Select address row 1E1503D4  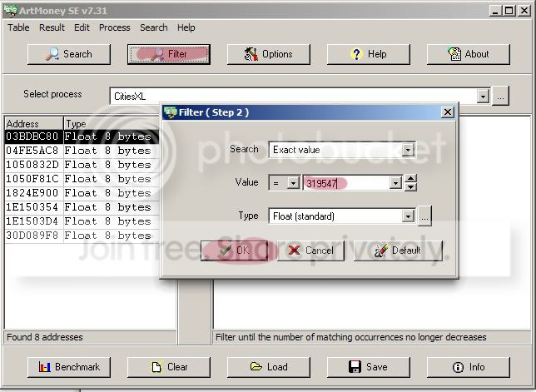pos(82,221)
